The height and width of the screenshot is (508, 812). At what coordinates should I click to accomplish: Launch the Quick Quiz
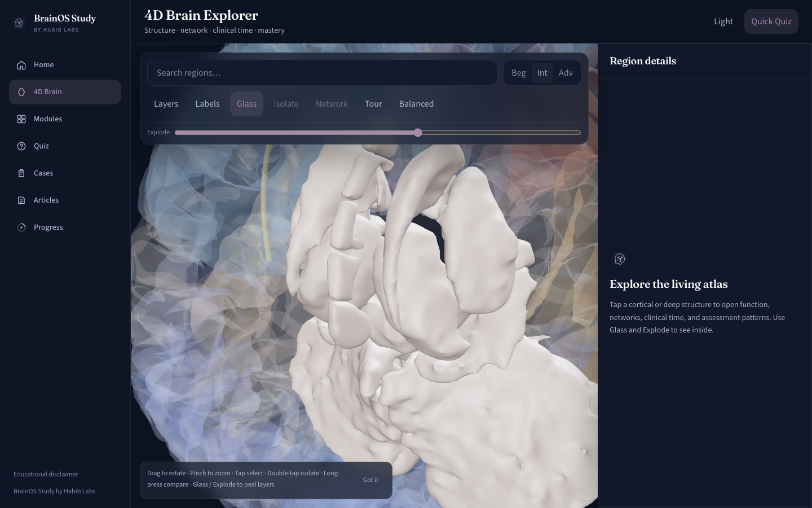[771, 21]
